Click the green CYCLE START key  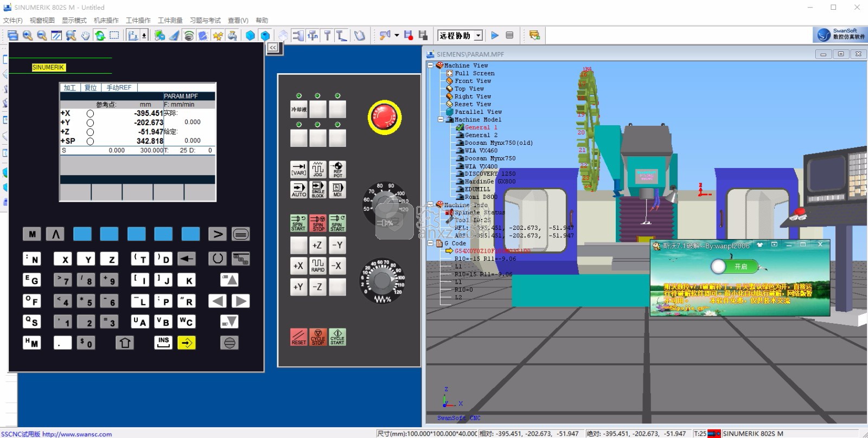(337, 337)
